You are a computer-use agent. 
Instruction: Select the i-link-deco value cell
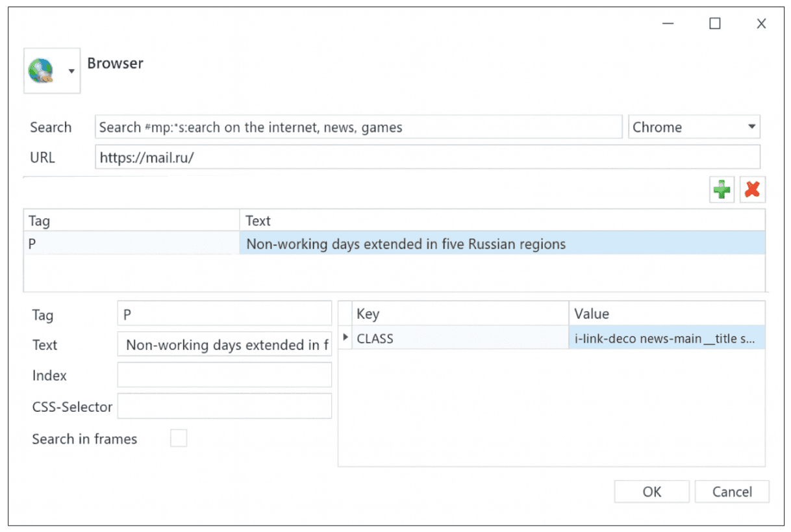click(666, 338)
